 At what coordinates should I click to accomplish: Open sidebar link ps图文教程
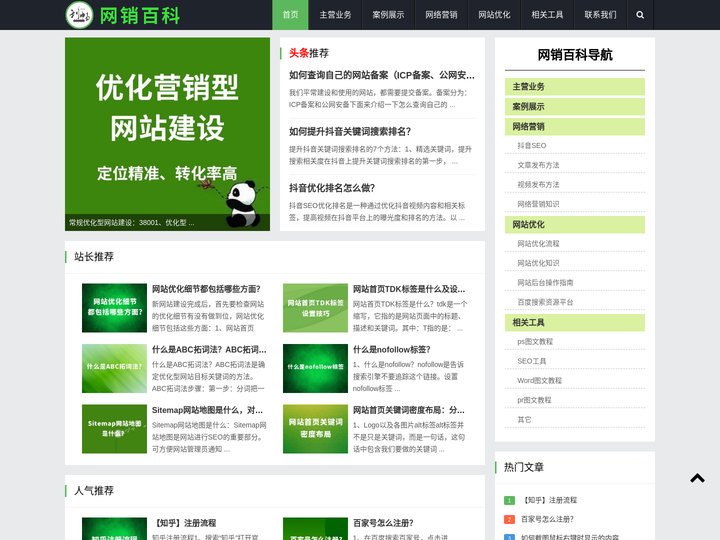[535, 342]
